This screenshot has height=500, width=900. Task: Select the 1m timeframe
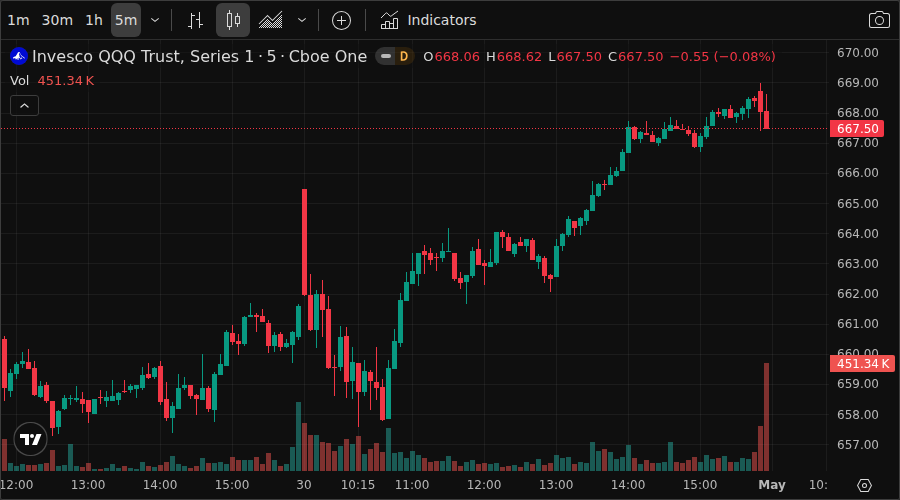coord(18,20)
